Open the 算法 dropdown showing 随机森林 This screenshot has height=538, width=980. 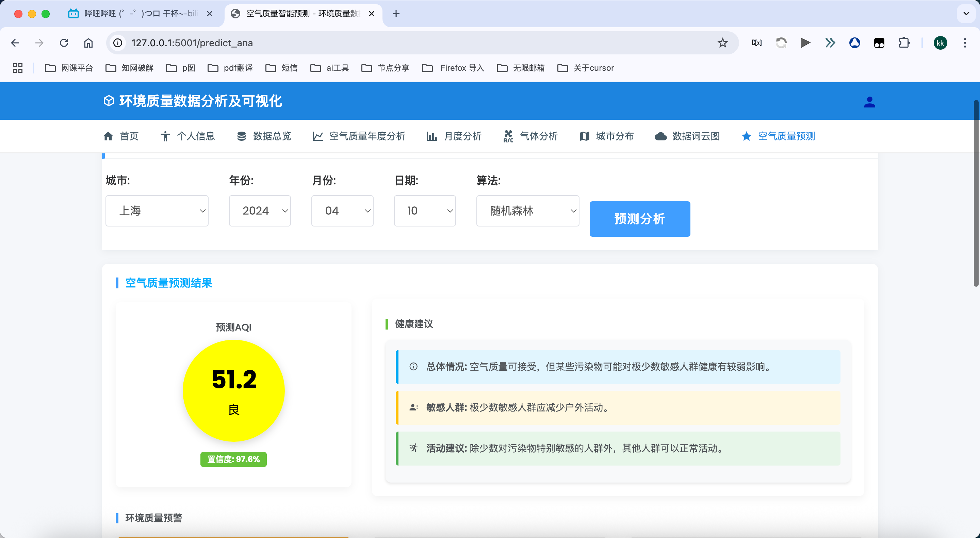coord(527,211)
